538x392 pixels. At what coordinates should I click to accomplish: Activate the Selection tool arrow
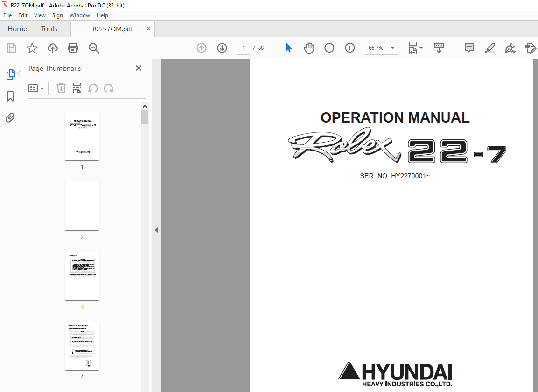coord(288,48)
